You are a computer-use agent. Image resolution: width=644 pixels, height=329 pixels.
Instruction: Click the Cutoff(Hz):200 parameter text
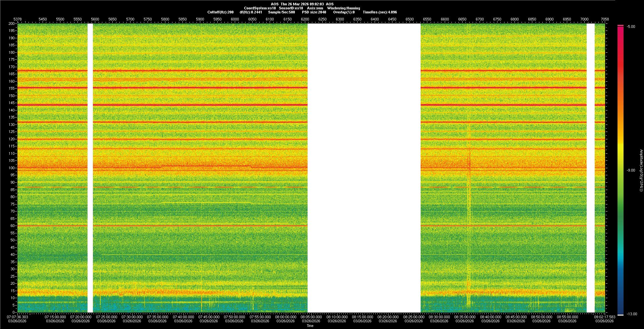(220, 12)
